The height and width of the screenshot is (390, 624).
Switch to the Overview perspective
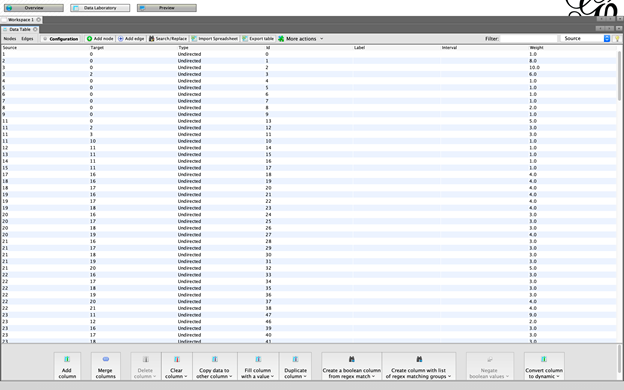pos(34,8)
